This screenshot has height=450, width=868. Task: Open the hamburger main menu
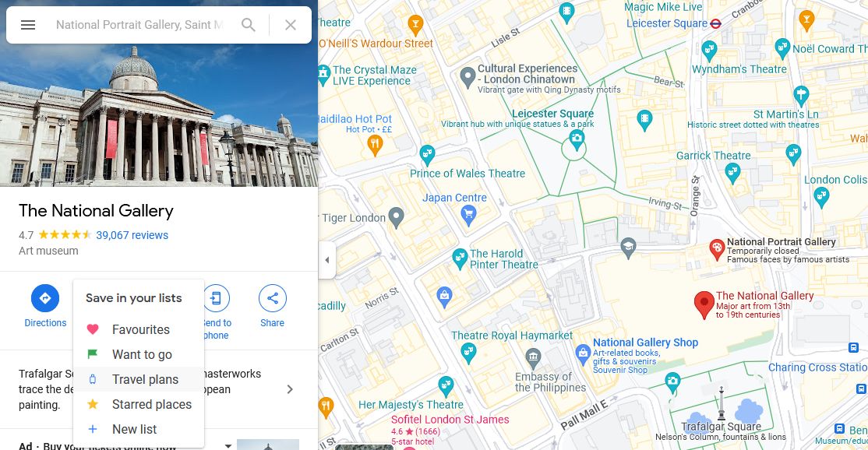(28, 25)
